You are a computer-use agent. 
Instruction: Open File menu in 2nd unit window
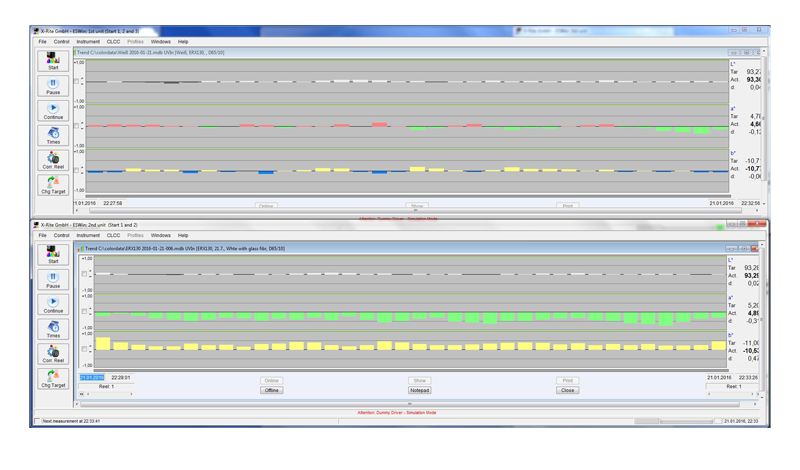click(x=42, y=236)
